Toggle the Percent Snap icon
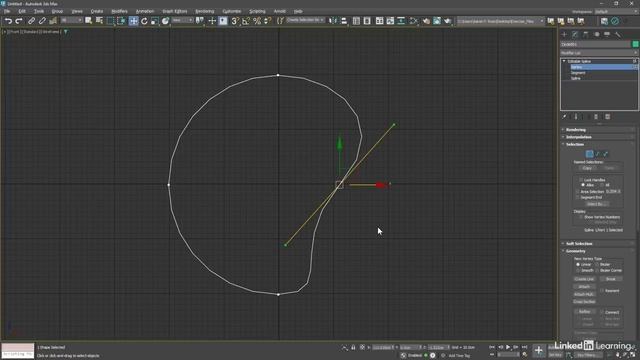 click(257, 21)
